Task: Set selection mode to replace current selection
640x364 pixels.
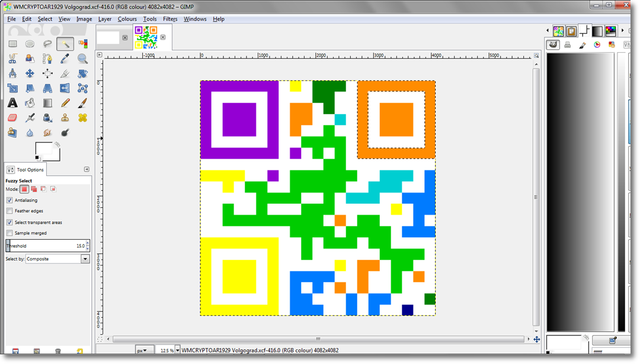Action: click(24, 189)
